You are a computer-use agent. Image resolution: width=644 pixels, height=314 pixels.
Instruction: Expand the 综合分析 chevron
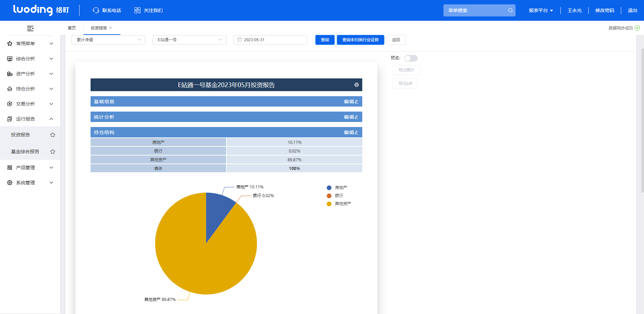point(51,59)
